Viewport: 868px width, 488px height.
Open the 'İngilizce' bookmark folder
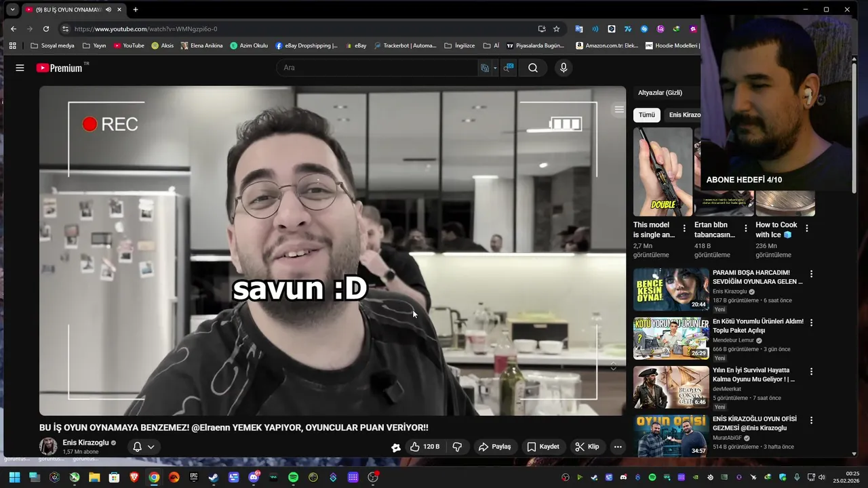pos(460,45)
